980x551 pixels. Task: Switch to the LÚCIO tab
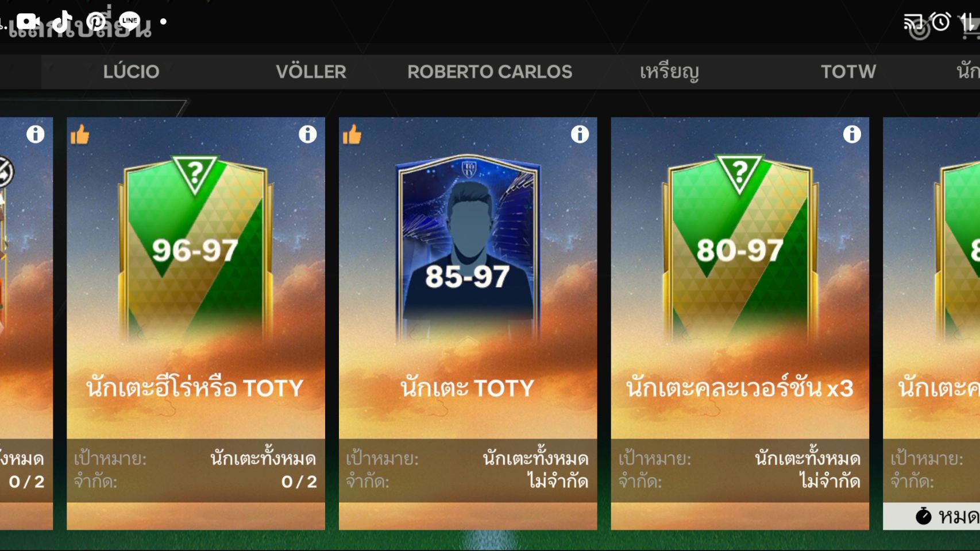coord(131,72)
